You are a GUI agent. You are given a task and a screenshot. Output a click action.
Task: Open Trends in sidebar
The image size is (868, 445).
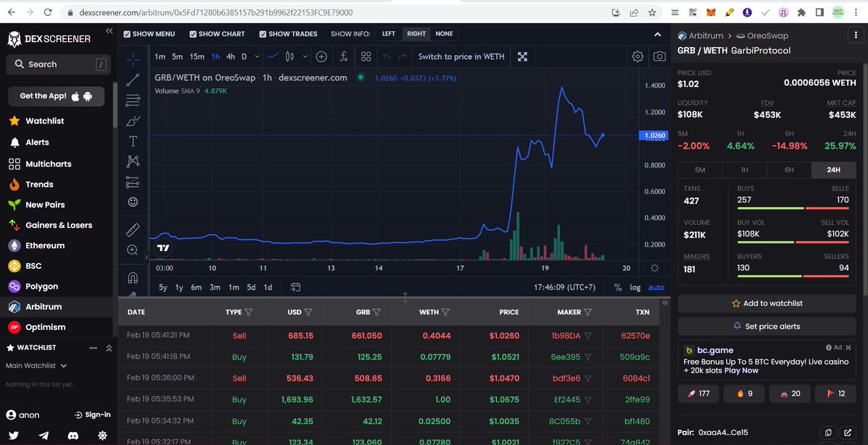tap(39, 185)
